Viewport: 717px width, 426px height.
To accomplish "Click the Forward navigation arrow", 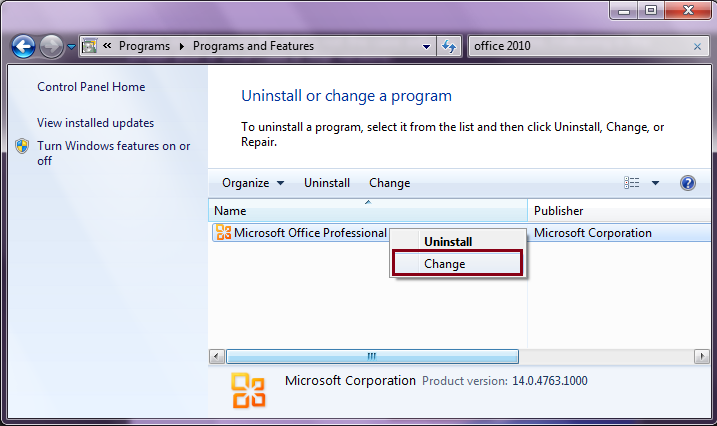I will pos(51,46).
